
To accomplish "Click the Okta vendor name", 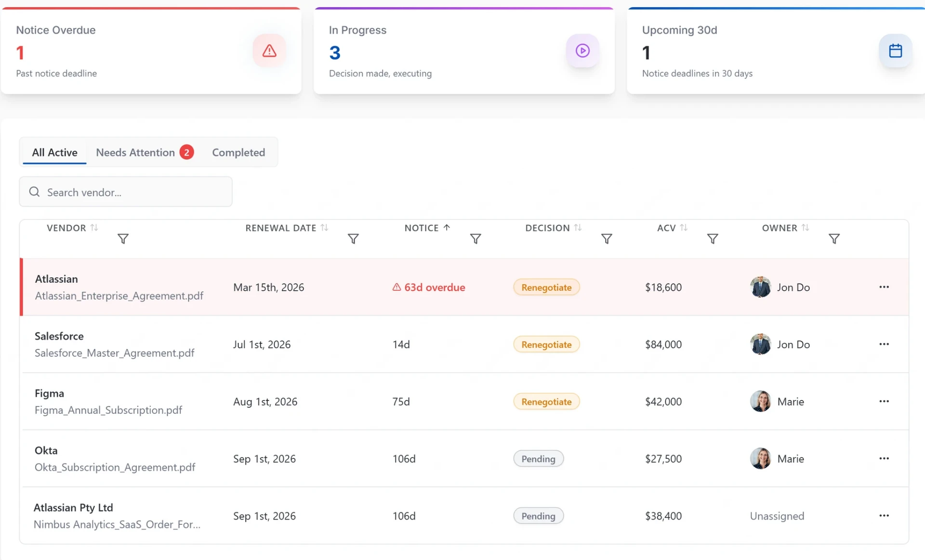I will coord(46,450).
